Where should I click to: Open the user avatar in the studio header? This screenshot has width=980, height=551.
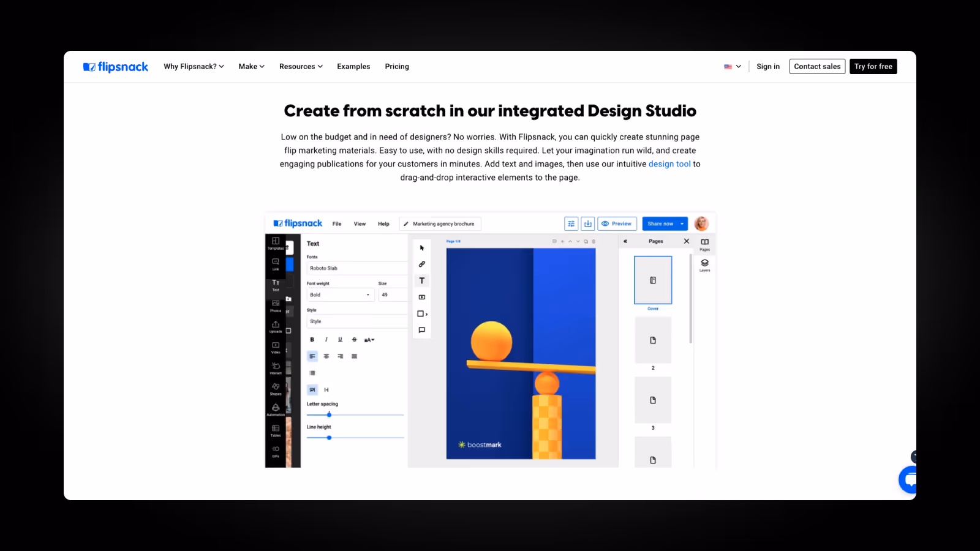[702, 223]
